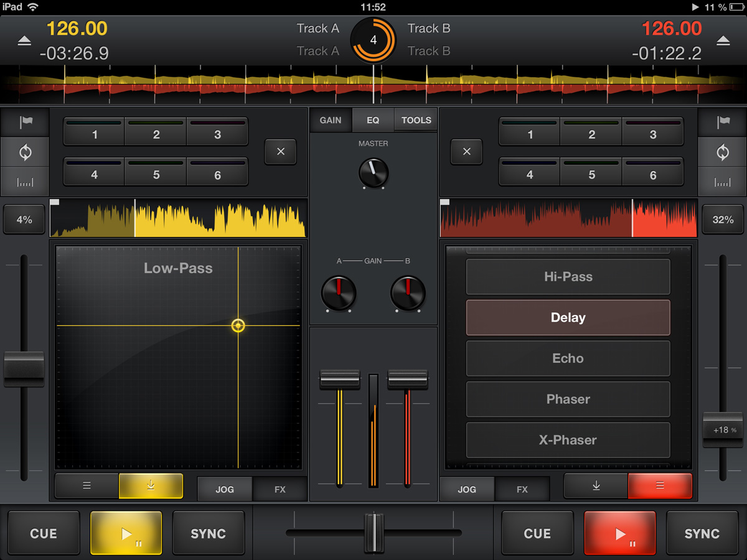Tap the Gain A knob
The width and height of the screenshot is (747, 560).
click(x=339, y=292)
